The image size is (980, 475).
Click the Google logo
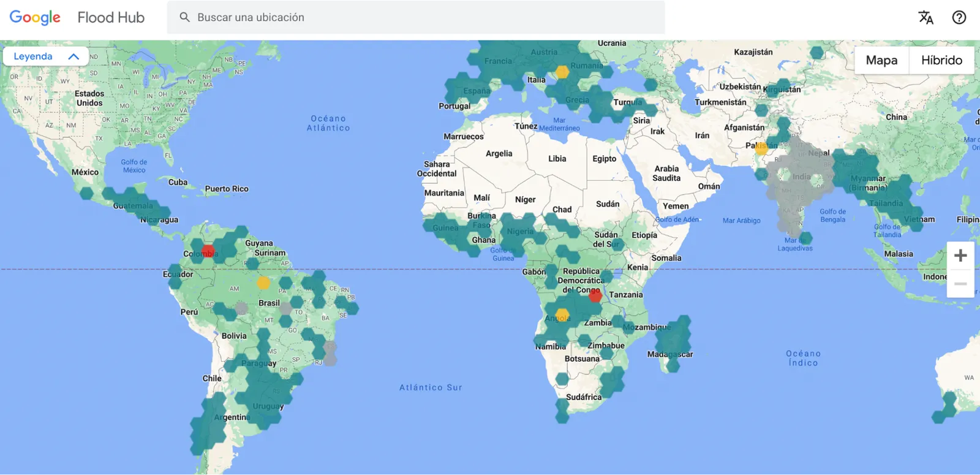(x=35, y=17)
